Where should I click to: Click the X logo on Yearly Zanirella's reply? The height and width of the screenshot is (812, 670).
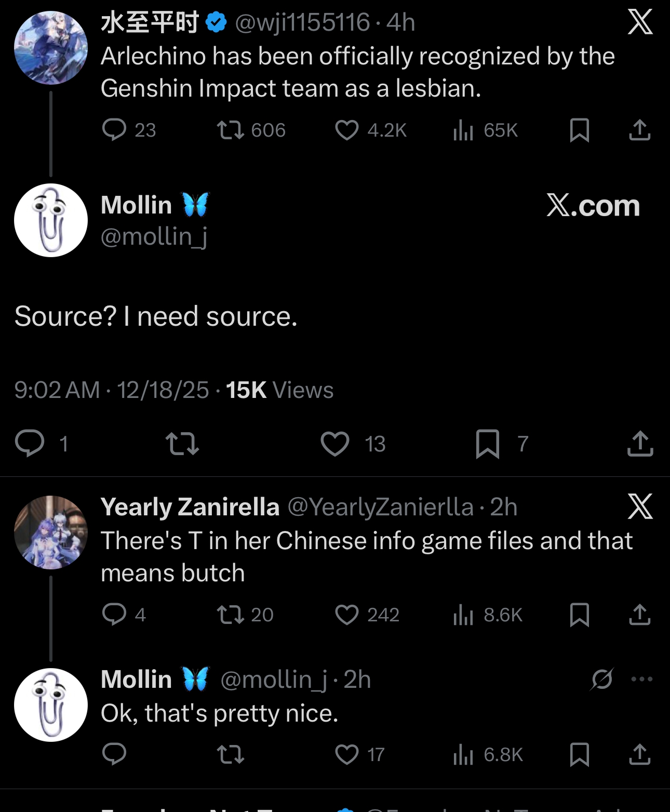(640, 507)
